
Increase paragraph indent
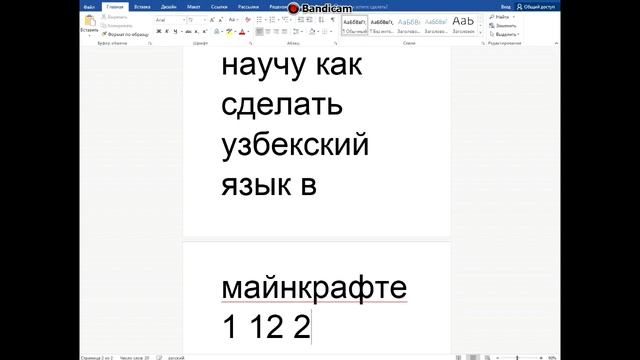click(309, 20)
